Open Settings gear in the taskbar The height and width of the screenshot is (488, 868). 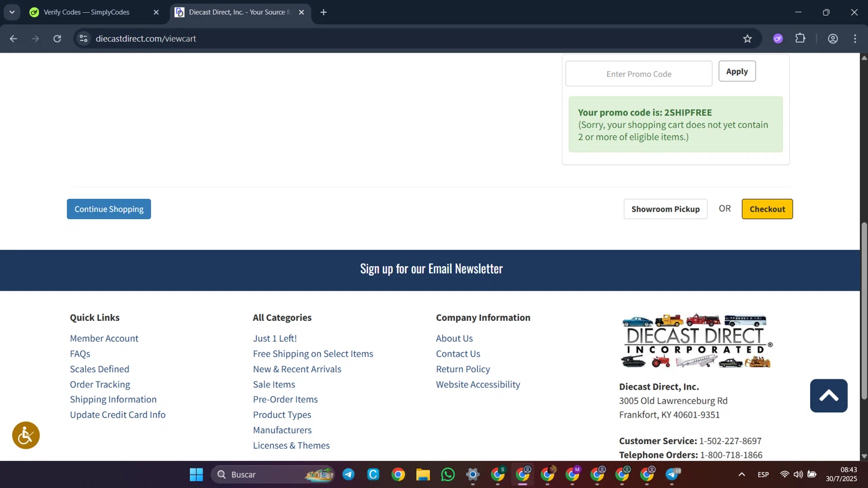(473, 475)
